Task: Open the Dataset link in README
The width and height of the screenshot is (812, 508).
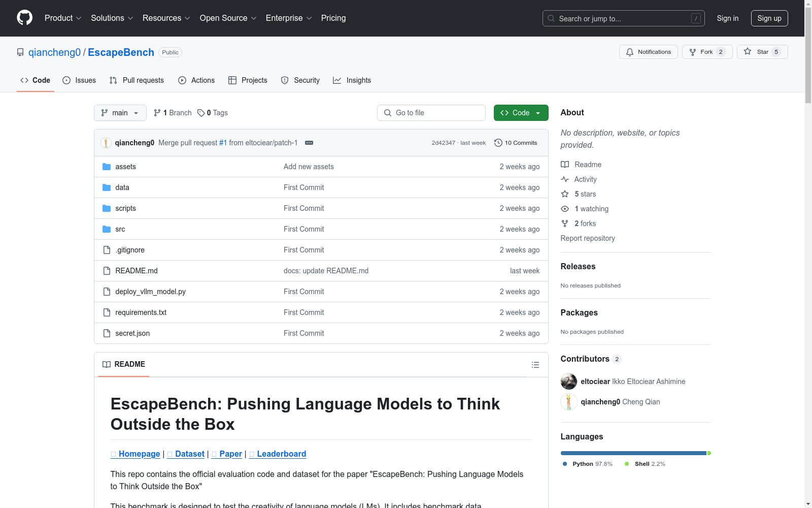Action: coord(186,454)
